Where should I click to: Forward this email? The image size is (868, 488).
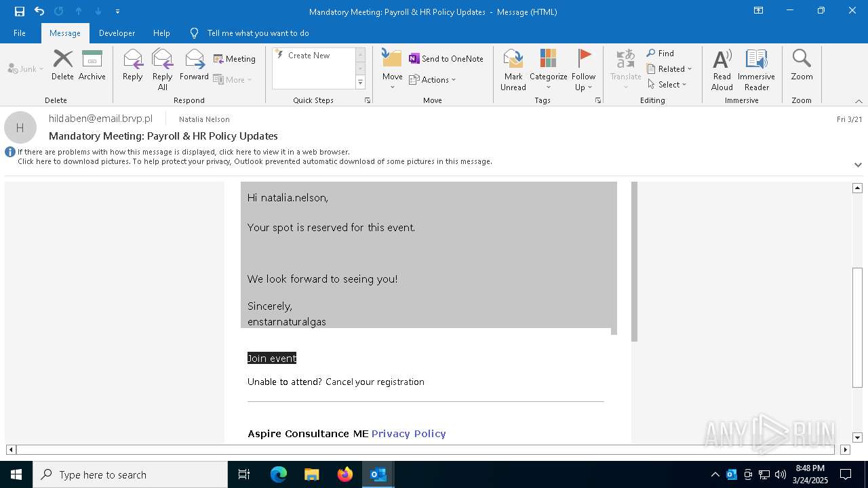pos(194,65)
